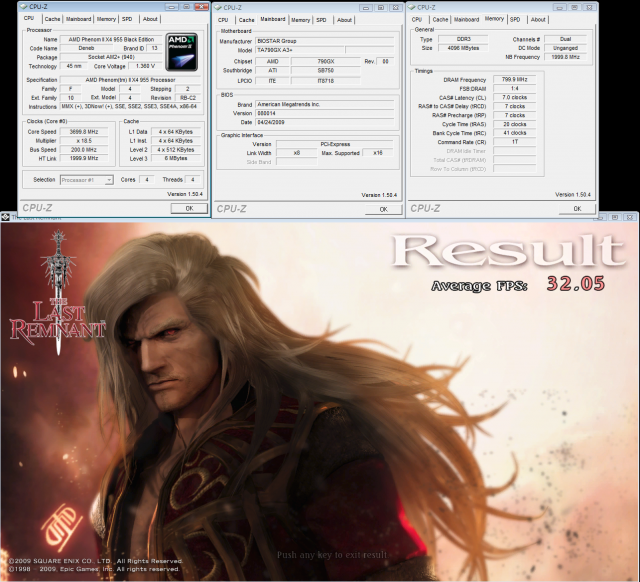
Task: Click The Last Remnant window title icon
Action: [x=5, y=217]
